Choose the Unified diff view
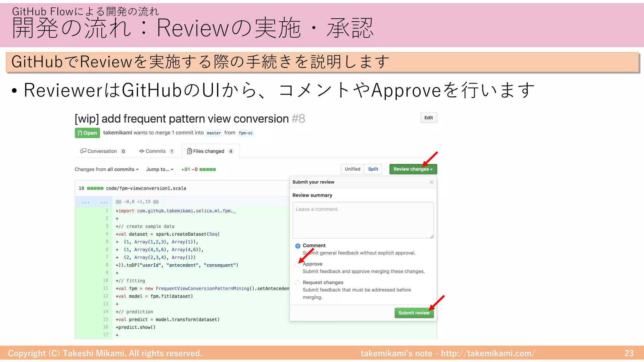The image size is (644, 362). click(353, 169)
